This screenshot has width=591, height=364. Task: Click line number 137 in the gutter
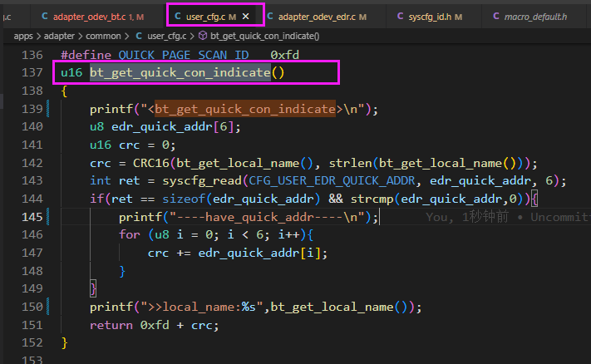click(x=32, y=72)
